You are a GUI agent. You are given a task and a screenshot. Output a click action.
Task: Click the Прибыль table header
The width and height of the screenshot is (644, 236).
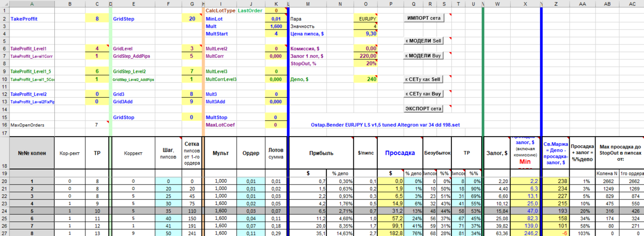coord(322,153)
